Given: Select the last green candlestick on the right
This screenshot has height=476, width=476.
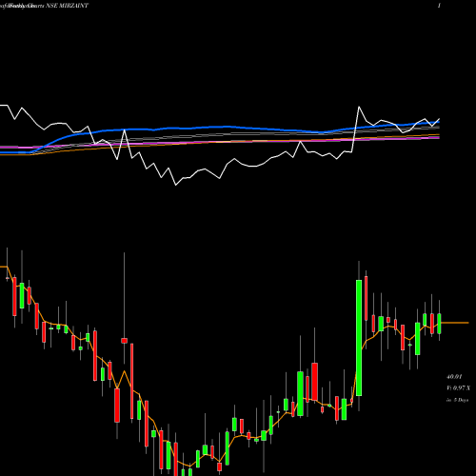Looking at the screenshot, I should point(439,324).
